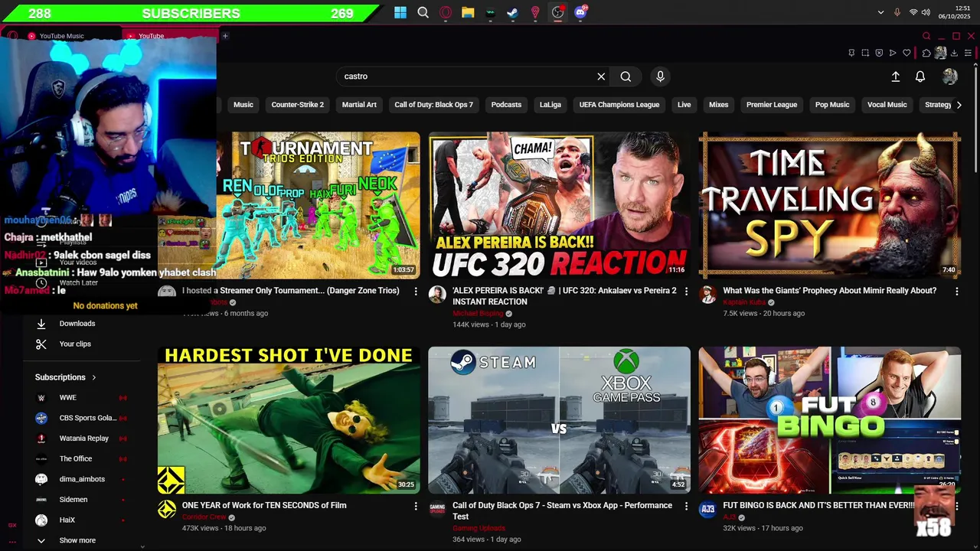Open options menu for ONE YEAR of Work video
980x551 pixels.
(416, 506)
